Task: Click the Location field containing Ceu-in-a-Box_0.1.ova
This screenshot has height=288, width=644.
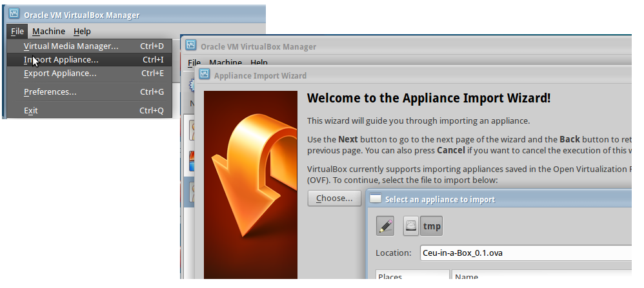Action: pos(526,253)
